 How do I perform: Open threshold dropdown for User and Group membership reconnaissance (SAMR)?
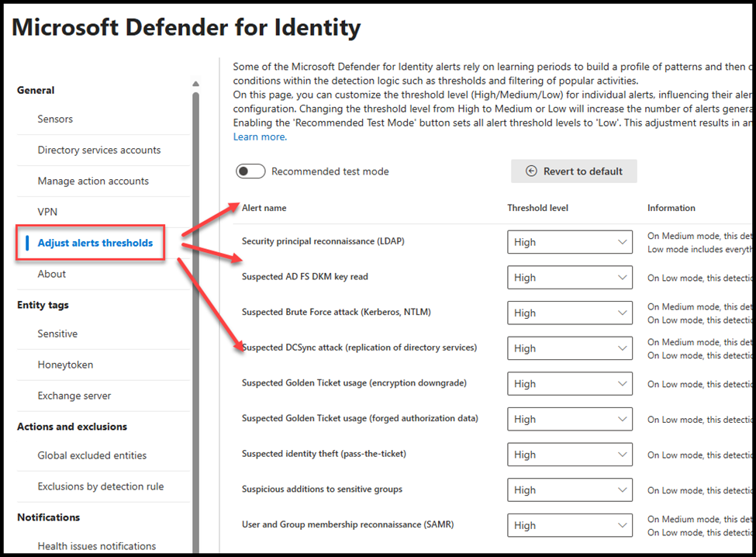coord(569,525)
